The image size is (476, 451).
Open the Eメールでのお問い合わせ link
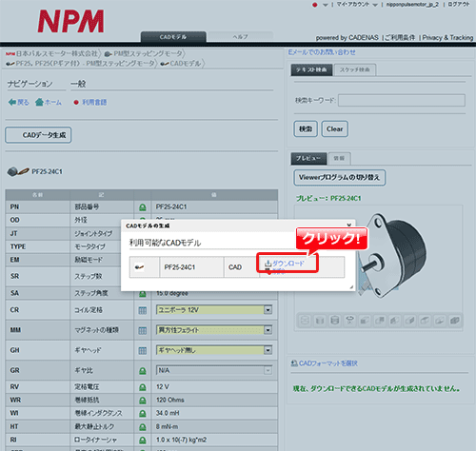322,52
